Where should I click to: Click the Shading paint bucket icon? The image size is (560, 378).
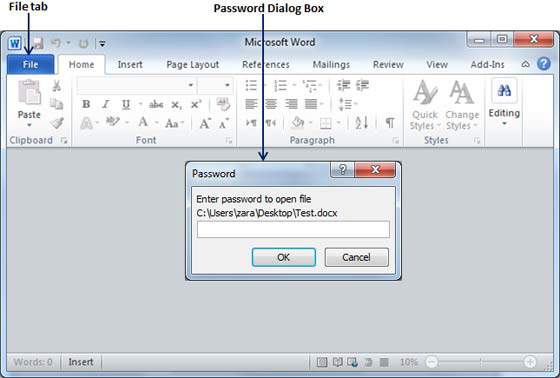[x=297, y=123]
